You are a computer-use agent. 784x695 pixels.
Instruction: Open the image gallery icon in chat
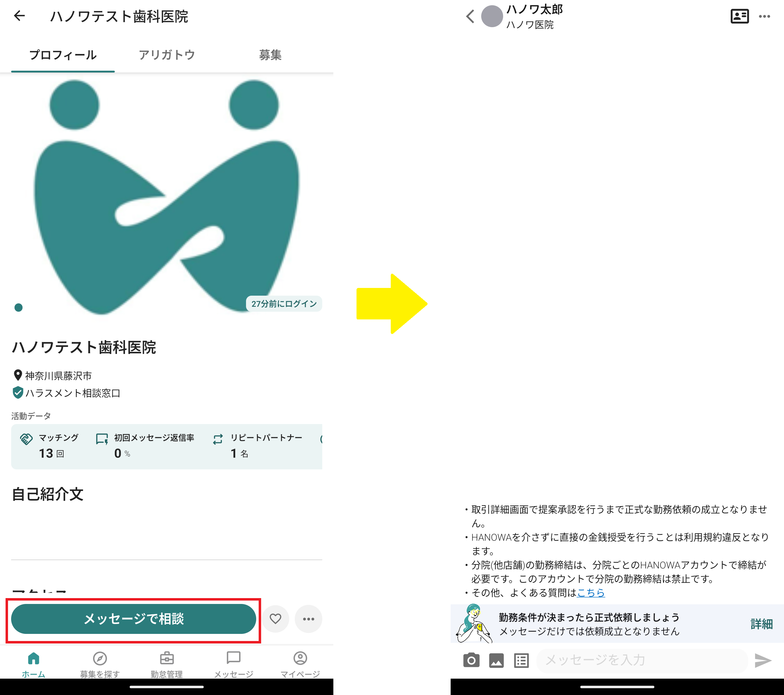[496, 660]
